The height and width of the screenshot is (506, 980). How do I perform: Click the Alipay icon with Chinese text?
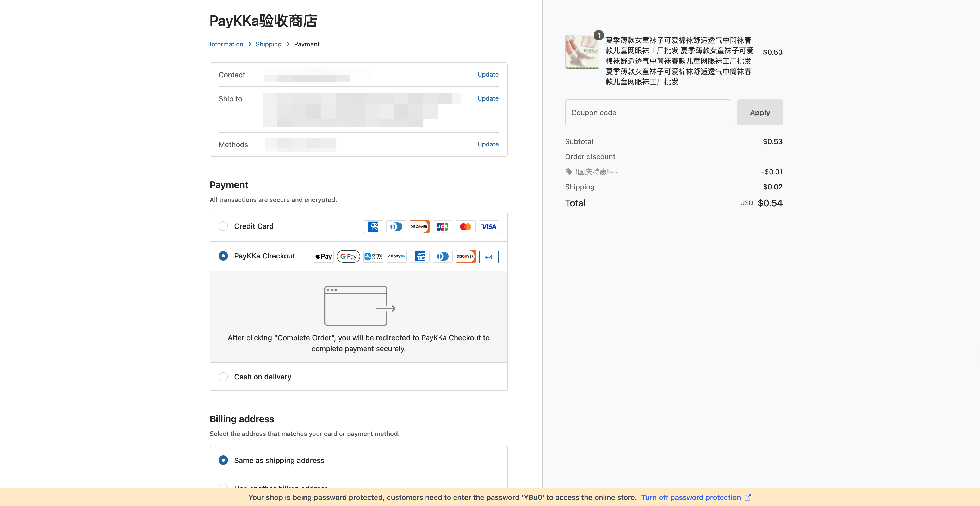(373, 256)
